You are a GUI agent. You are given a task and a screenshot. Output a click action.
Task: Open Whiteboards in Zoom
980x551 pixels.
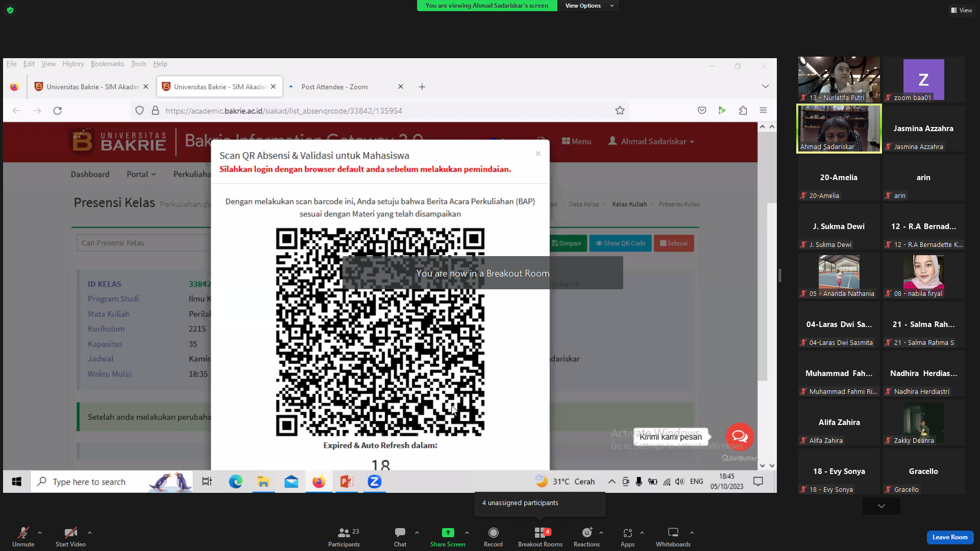click(x=673, y=537)
